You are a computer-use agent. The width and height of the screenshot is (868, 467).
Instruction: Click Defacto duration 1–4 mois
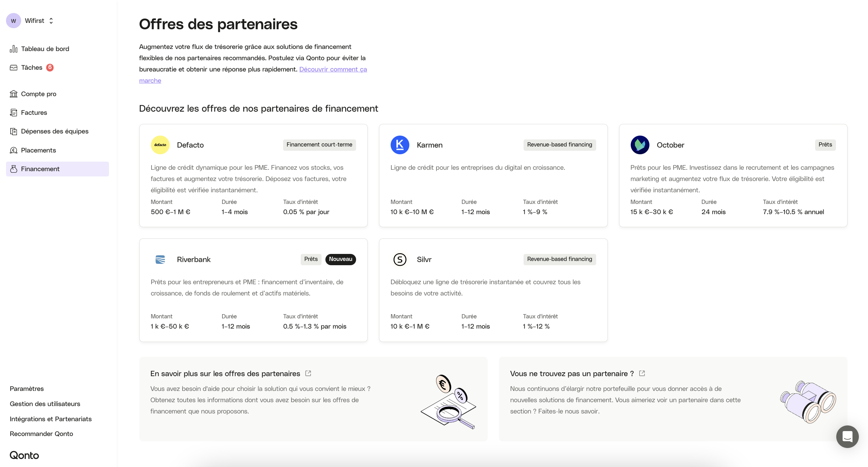[235, 212]
